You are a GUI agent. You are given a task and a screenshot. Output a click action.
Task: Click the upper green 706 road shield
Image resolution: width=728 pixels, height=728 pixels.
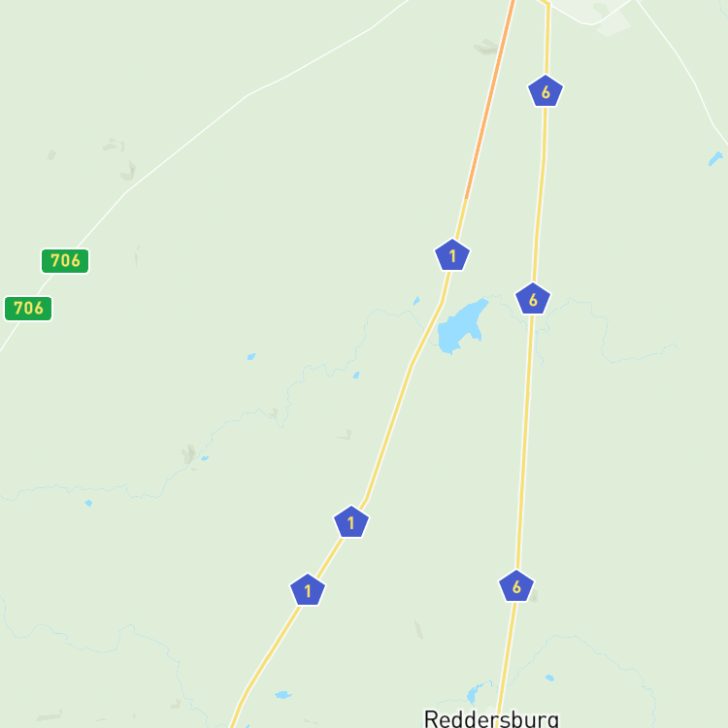tap(65, 261)
